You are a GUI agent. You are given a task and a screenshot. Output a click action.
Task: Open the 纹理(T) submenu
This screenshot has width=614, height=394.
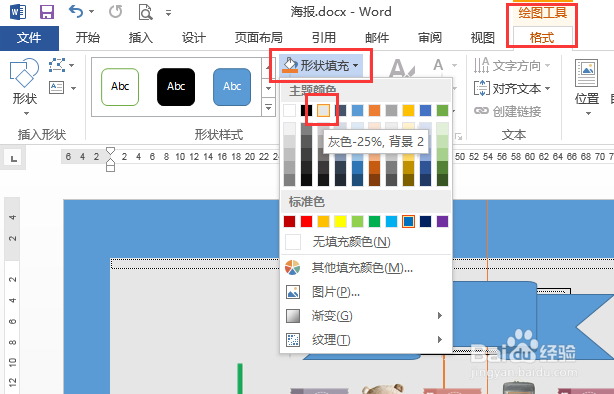point(366,340)
